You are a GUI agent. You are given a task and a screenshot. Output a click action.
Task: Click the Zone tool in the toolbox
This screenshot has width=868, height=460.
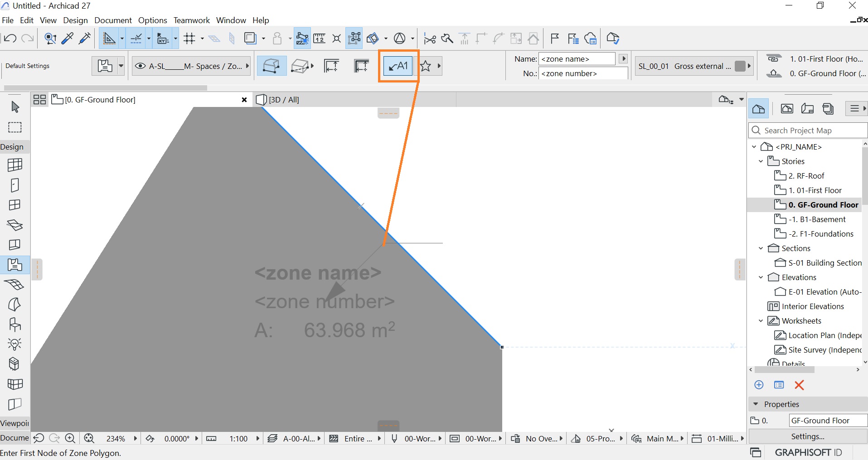coord(15,265)
